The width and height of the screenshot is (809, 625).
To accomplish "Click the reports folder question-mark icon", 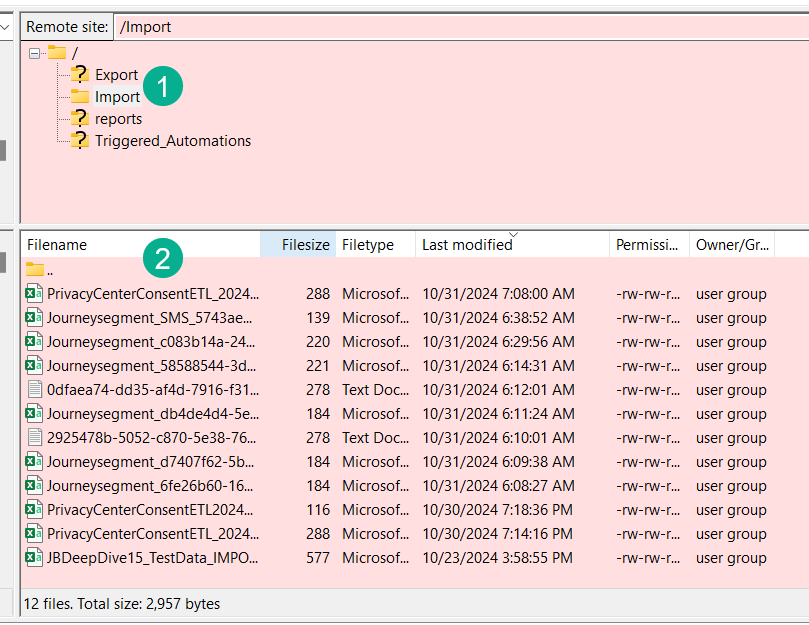I will click(79, 119).
